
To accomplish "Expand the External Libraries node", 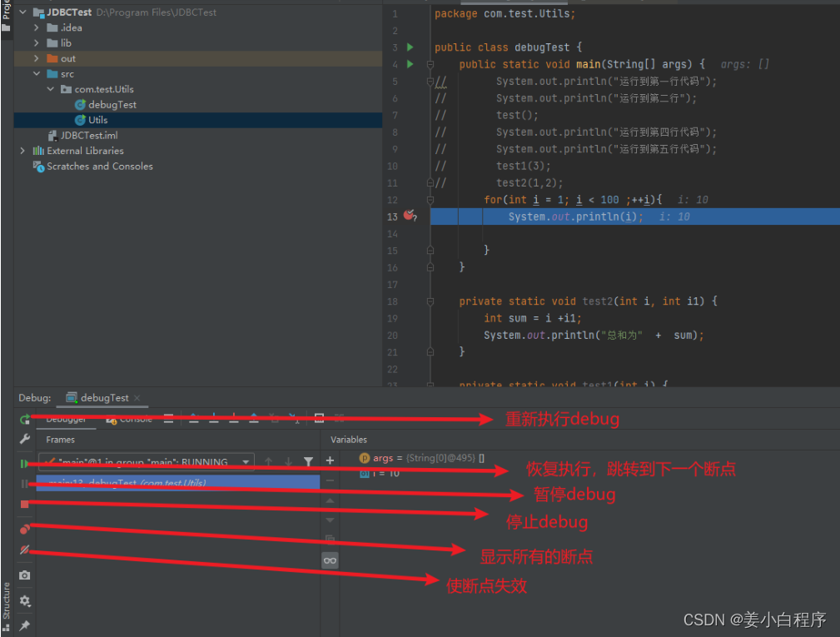I will point(22,151).
